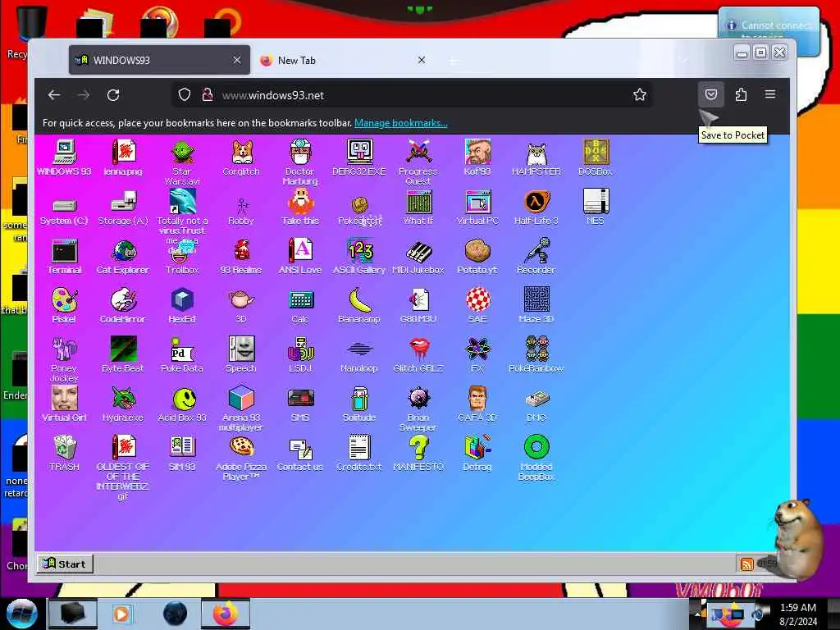Bookmark this page with the star
Screen dimensions: 840x630
click(x=640, y=95)
